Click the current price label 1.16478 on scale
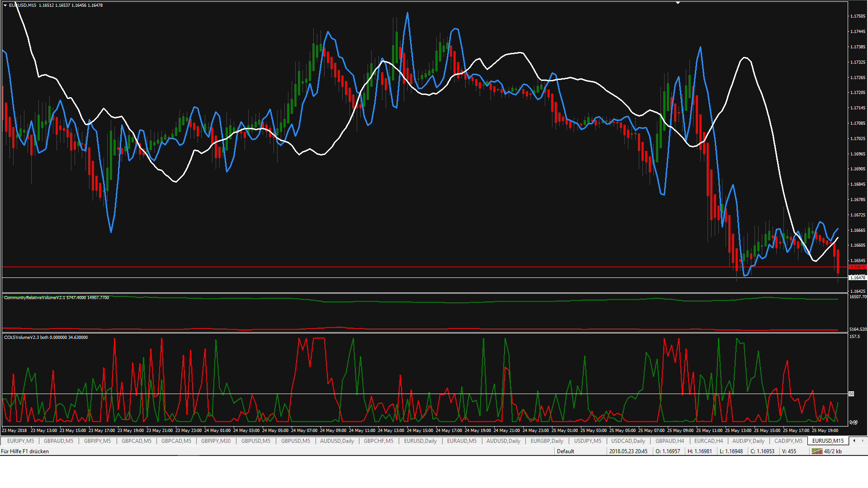The height and width of the screenshot is (488, 868). point(857,277)
